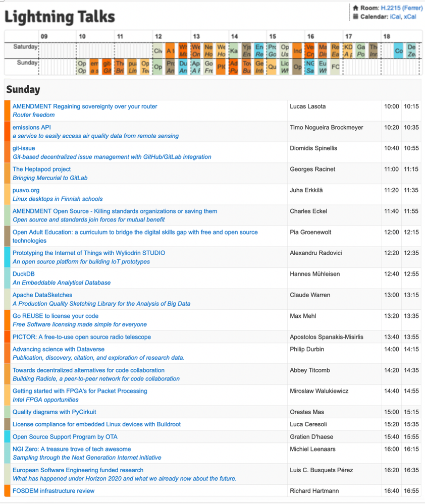Open 'AMENDMENT Regaining sovereignty over your router' talk
The width and height of the screenshot is (425, 504).
click(85, 106)
